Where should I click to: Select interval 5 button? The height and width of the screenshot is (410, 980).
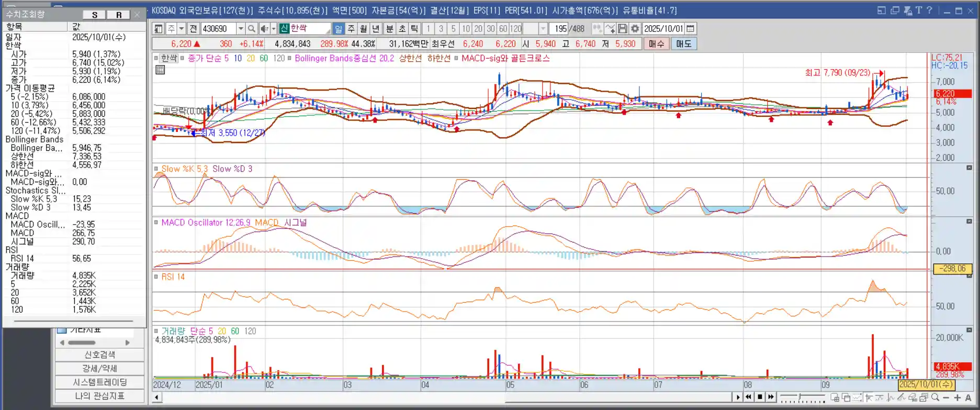[453, 29]
